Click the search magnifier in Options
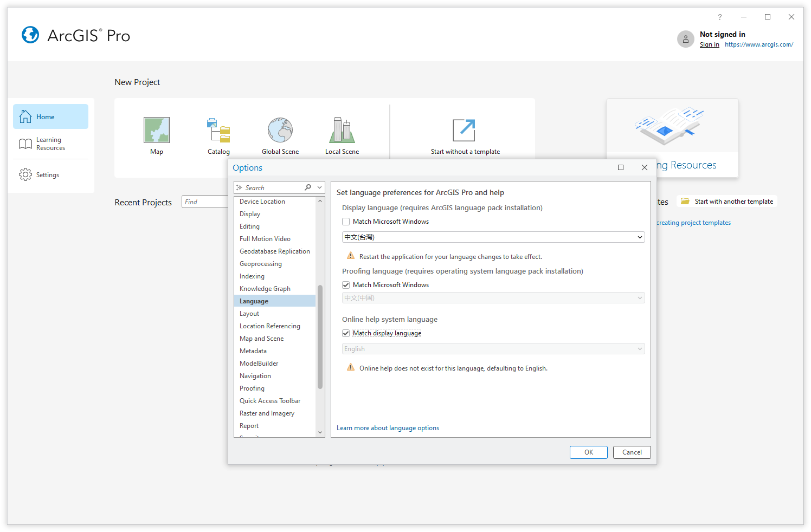The image size is (811, 532). pyautogui.click(x=308, y=187)
